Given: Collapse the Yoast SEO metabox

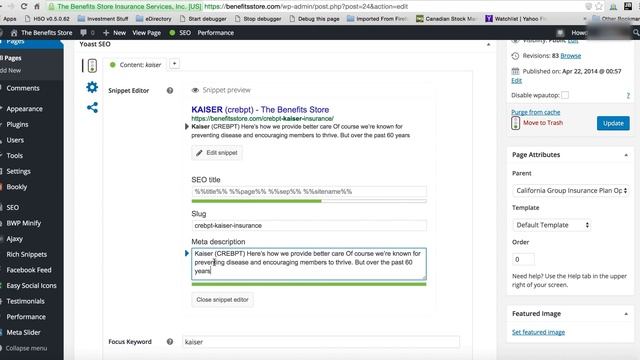Looking at the screenshot, I should 488,44.
